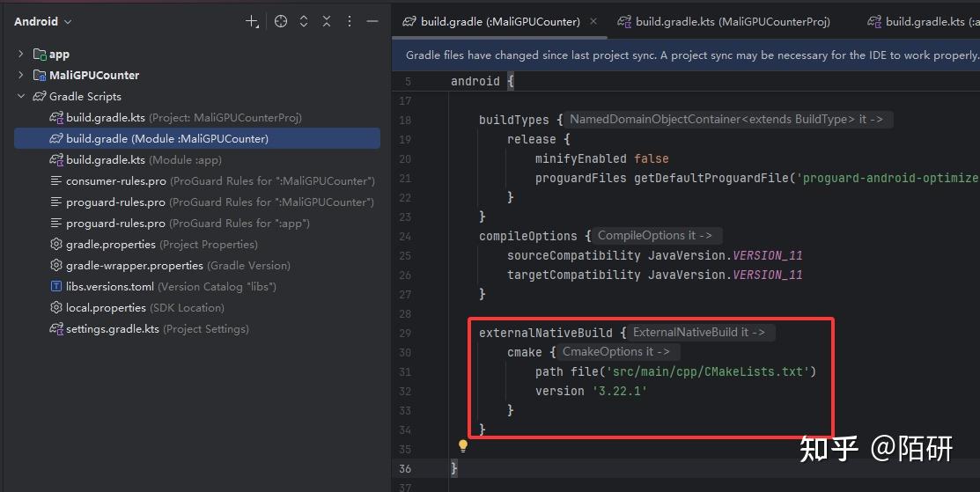
Task: Click CompileOptions it -> inlay hint
Action: [x=655, y=235]
